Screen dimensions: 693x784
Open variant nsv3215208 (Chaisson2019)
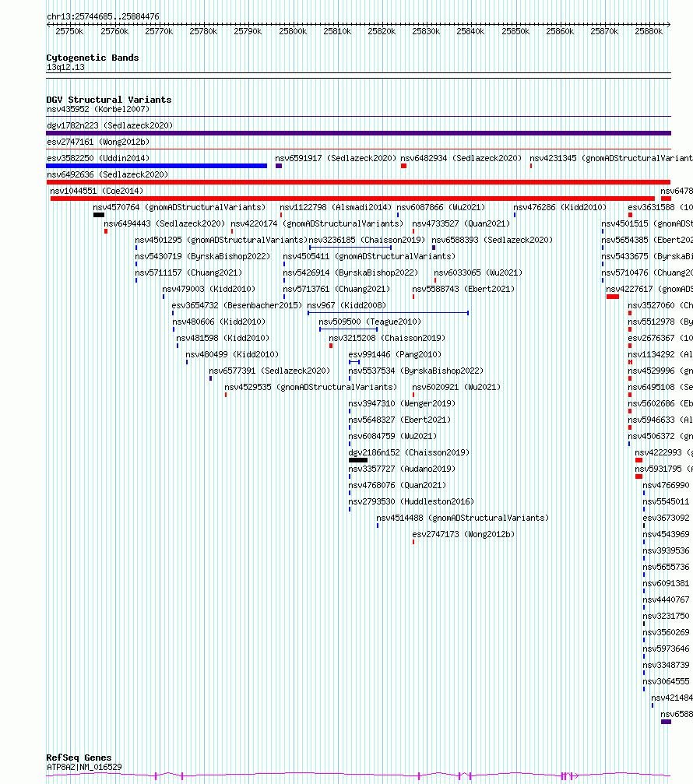point(387,338)
